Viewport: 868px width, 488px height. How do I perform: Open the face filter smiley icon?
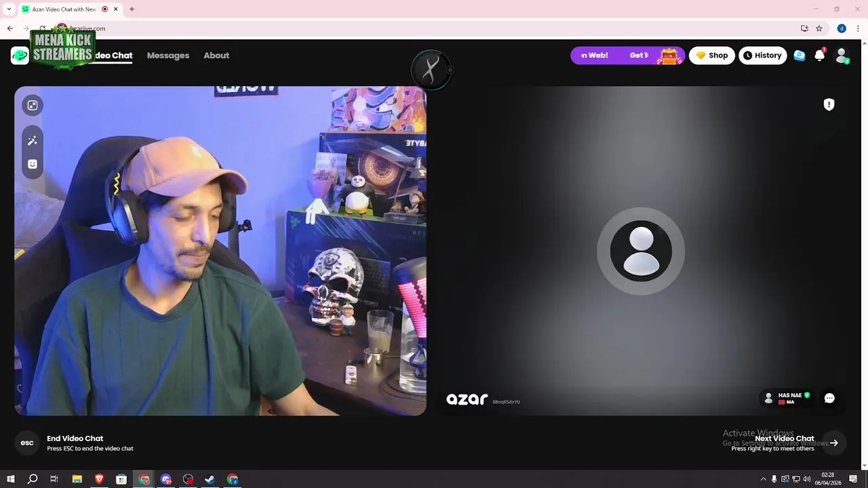32,164
